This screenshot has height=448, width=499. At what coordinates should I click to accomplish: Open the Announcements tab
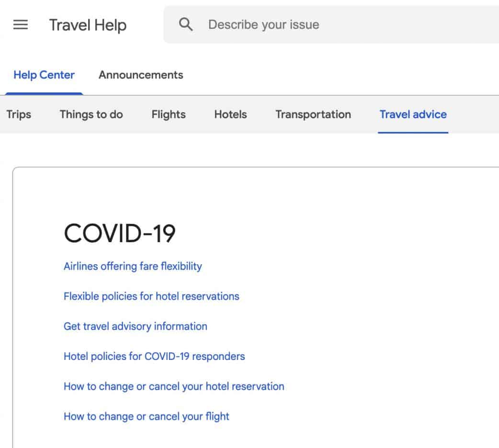(x=141, y=75)
